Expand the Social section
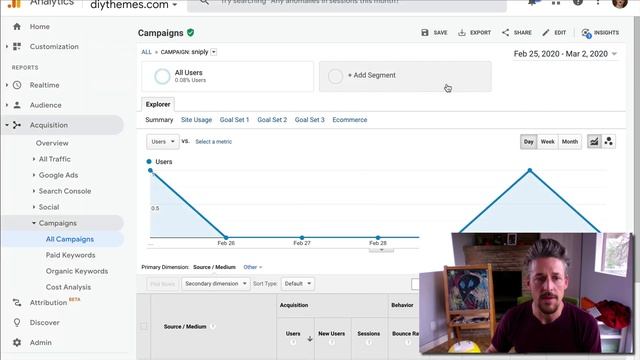This screenshot has width=640, height=360. tap(34, 207)
